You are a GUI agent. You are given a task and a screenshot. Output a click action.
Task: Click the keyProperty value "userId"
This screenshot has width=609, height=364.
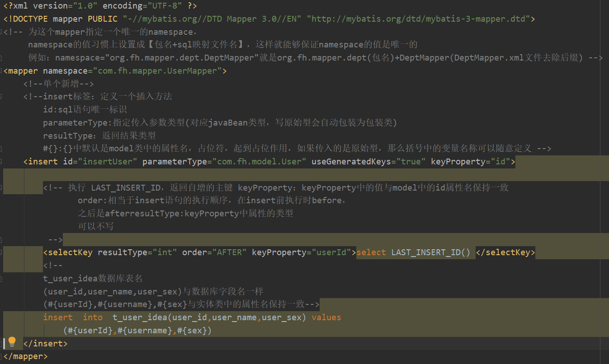click(331, 252)
